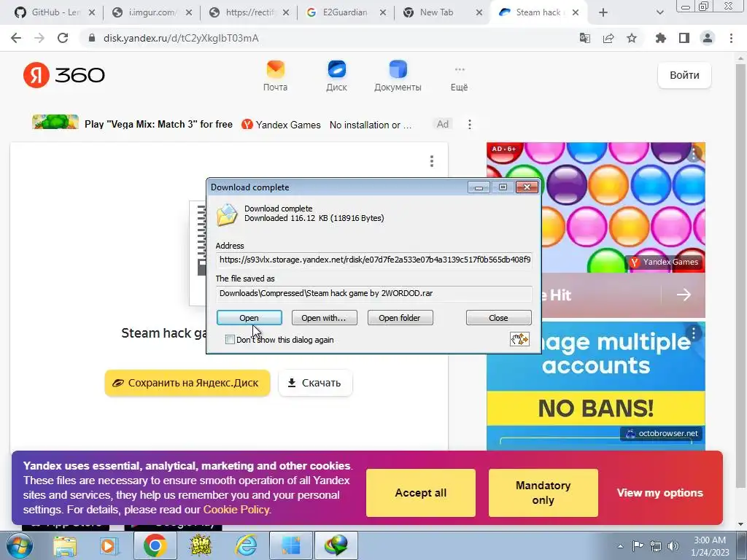Click the Yandex Games bubble ad image

(595, 207)
